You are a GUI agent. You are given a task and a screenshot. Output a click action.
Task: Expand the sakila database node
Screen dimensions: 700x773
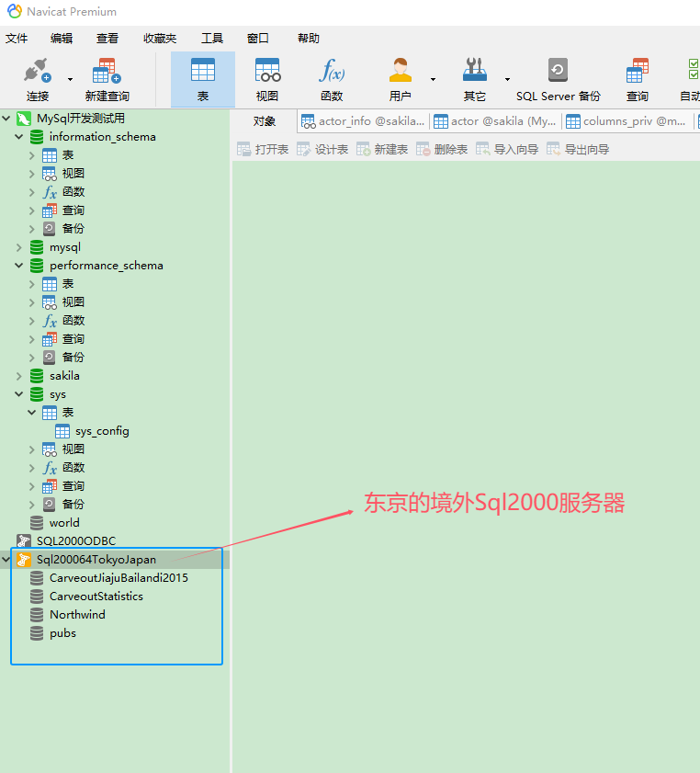(19, 376)
